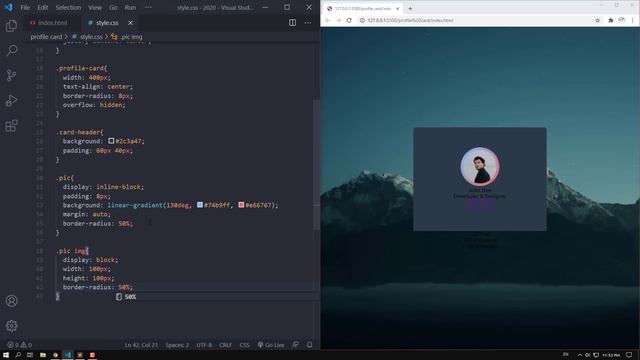Screen dimensions: 640x360
Task: Open File Explorer from the taskbar
Action: [42, 355]
